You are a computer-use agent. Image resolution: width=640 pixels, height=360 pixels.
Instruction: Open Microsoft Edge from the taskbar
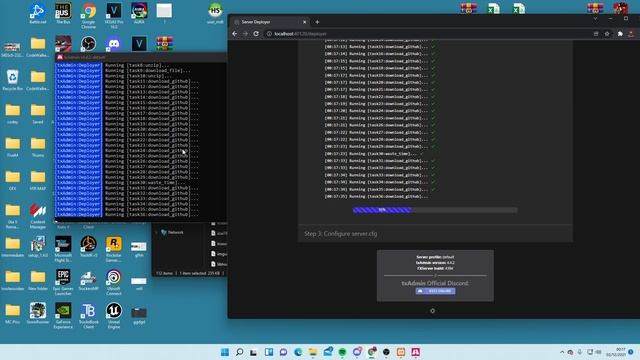coord(298,352)
